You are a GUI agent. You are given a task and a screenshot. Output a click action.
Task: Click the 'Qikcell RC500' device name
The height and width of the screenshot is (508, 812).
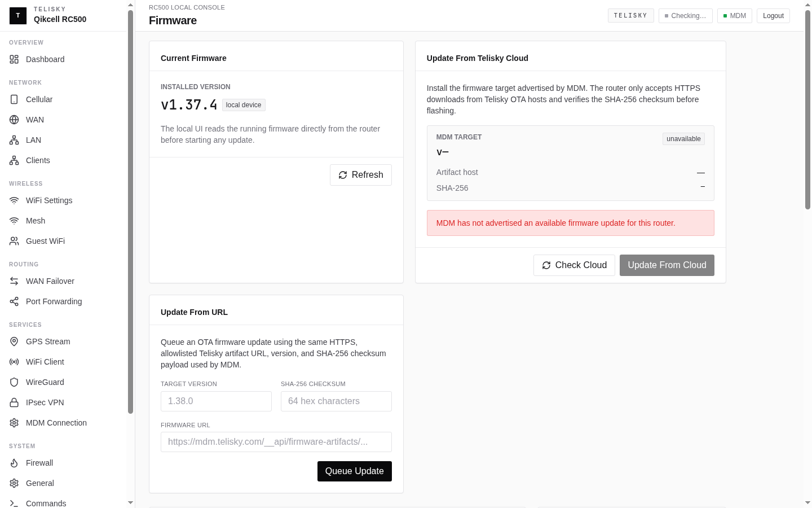pos(60,19)
